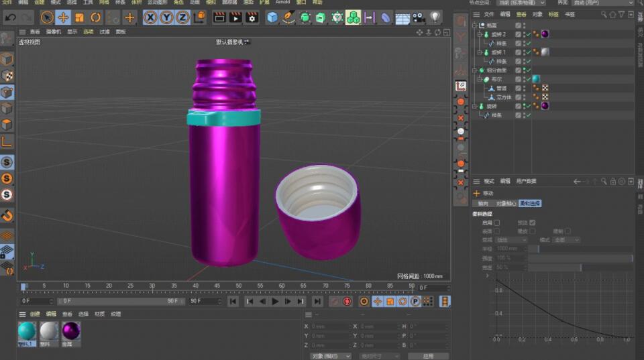
Task: Click the lock icon in Attribute Manager
Action: (x=612, y=182)
